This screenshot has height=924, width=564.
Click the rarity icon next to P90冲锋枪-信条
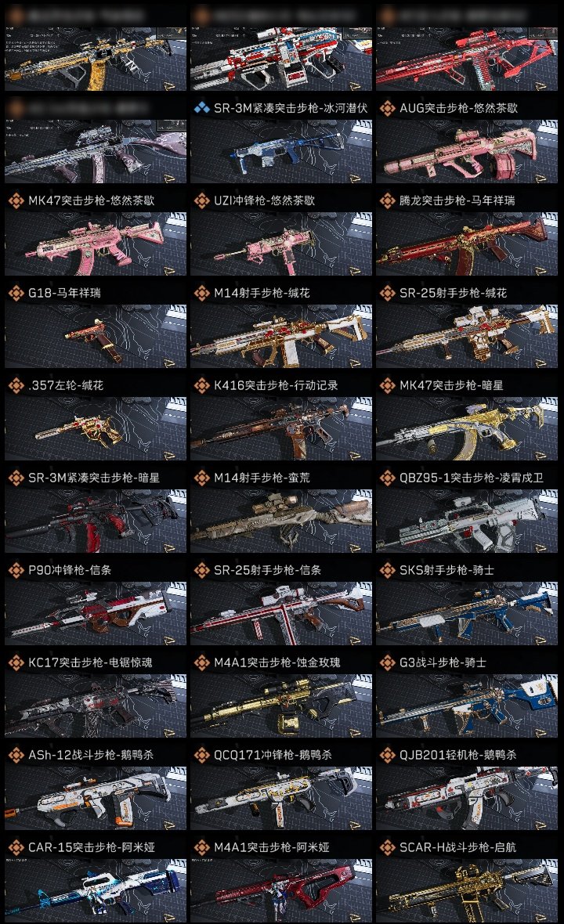click(16, 570)
